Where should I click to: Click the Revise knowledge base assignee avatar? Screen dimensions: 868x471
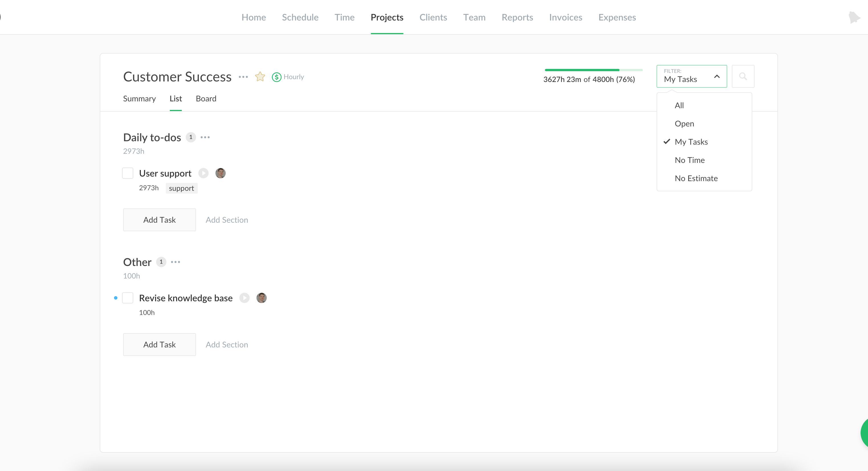(x=262, y=298)
